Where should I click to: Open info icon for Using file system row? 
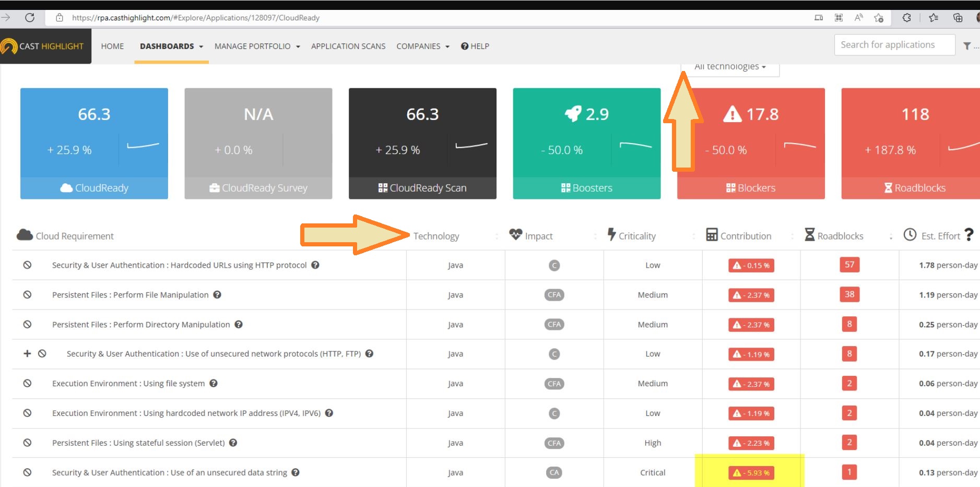click(x=214, y=383)
